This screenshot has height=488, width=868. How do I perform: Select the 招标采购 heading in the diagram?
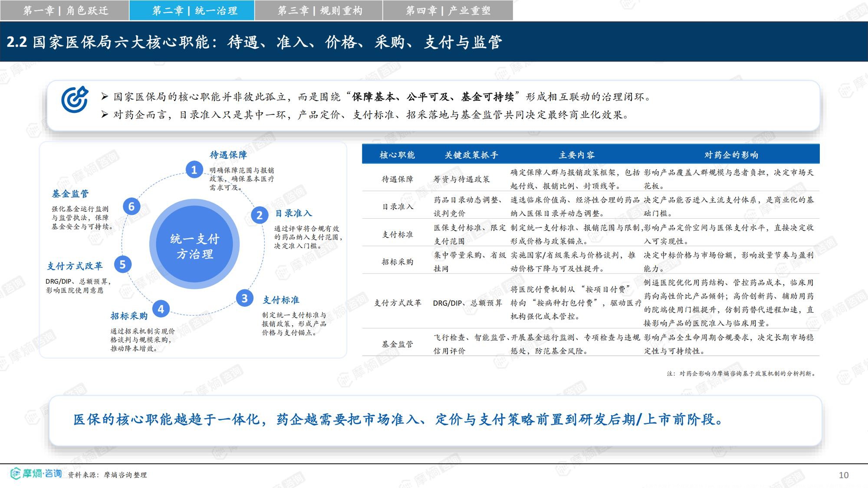[129, 316]
